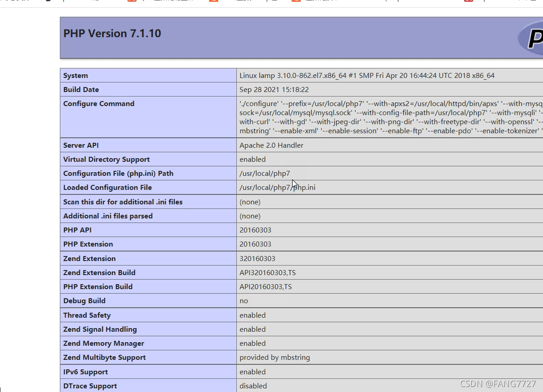Select the 'Zend Memory Manager' label
Screen dimensions: 543x392
pos(103,344)
